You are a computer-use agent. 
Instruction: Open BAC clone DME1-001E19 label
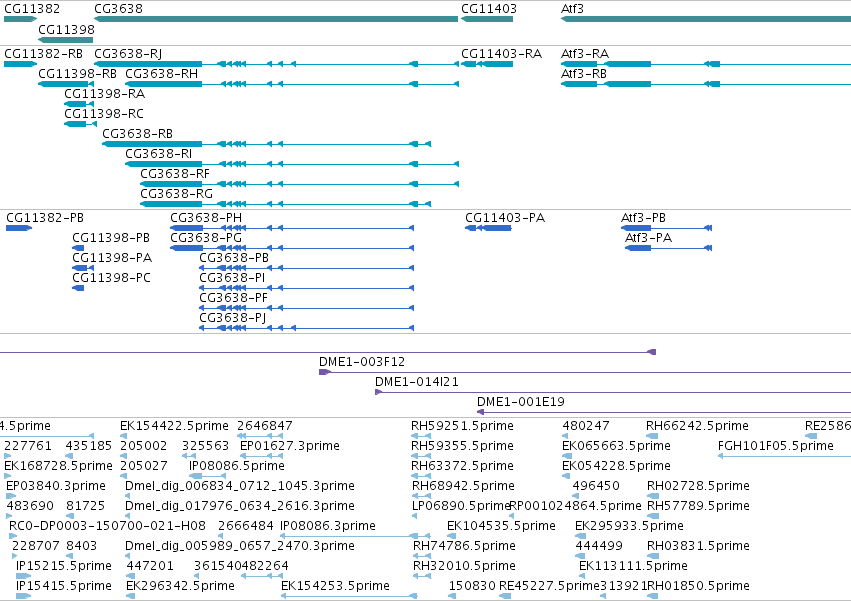pyautogui.click(x=521, y=402)
